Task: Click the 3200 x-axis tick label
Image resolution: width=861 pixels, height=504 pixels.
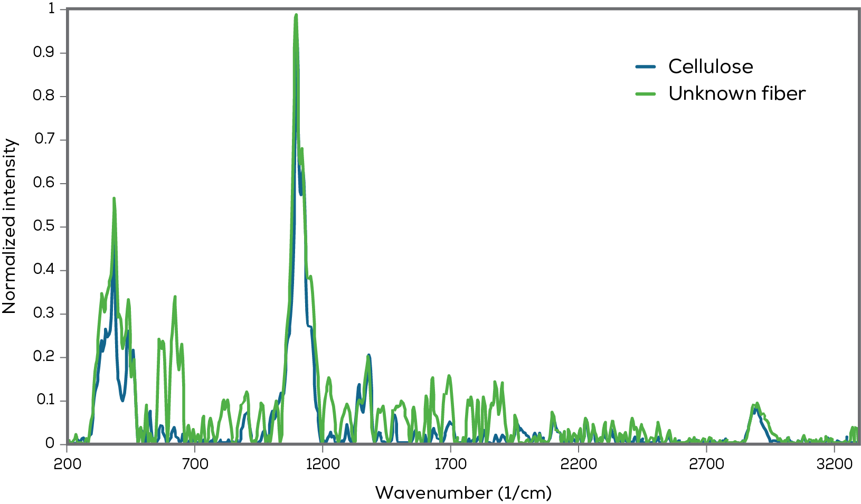Action: [834, 464]
